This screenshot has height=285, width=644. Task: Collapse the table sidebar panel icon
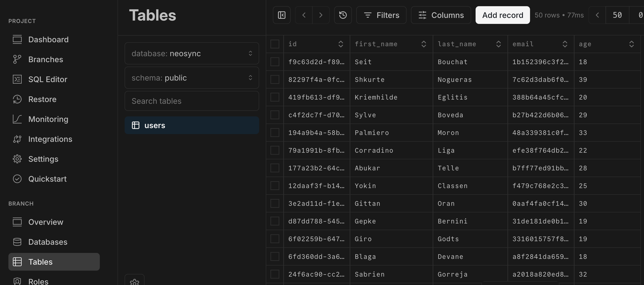click(x=282, y=15)
